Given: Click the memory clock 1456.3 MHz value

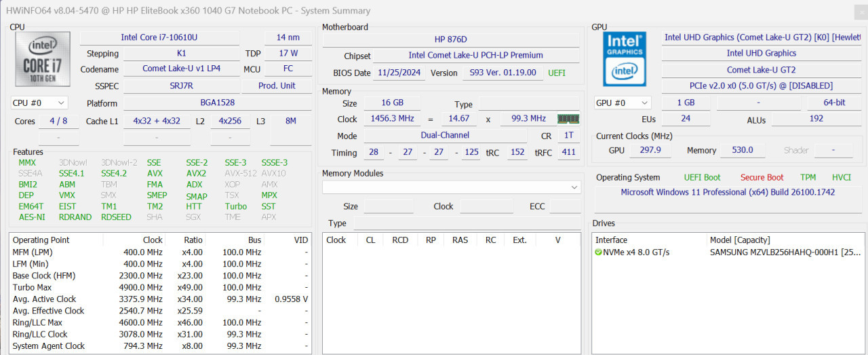Looking at the screenshot, I should coord(392,118).
